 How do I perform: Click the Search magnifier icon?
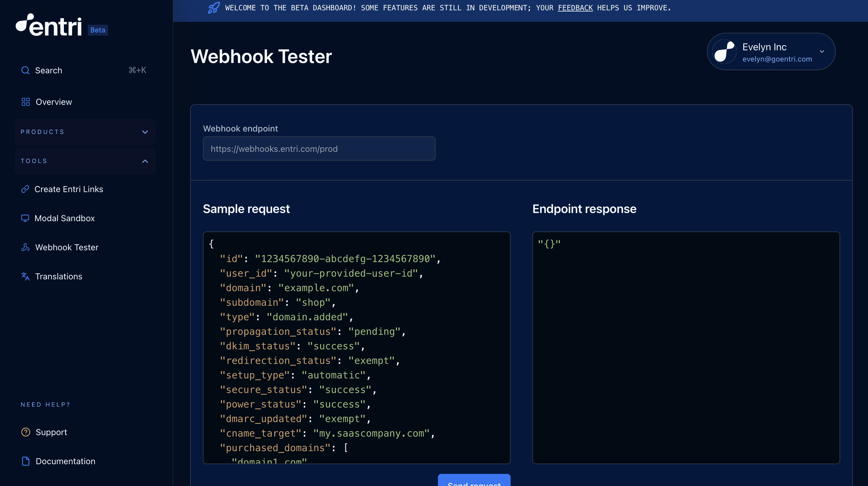pos(25,70)
